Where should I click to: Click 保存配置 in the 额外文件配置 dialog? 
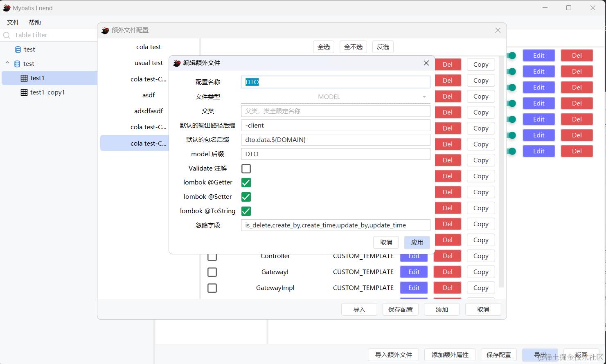(x=401, y=310)
